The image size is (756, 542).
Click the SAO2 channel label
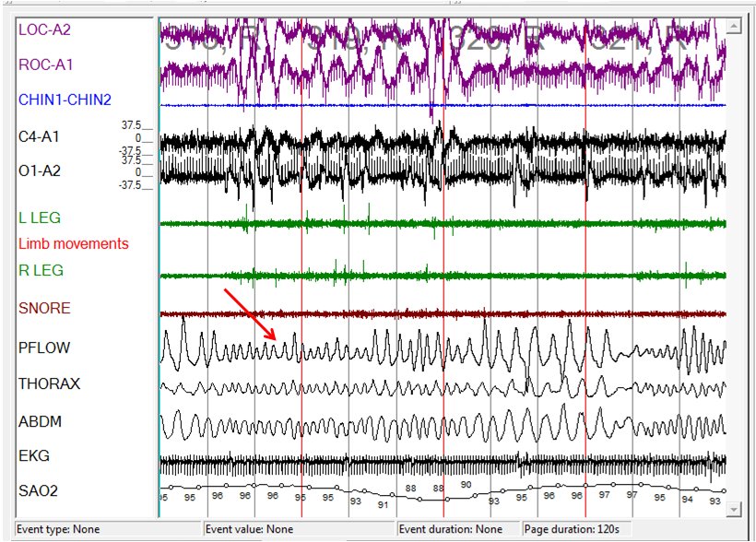pos(39,491)
